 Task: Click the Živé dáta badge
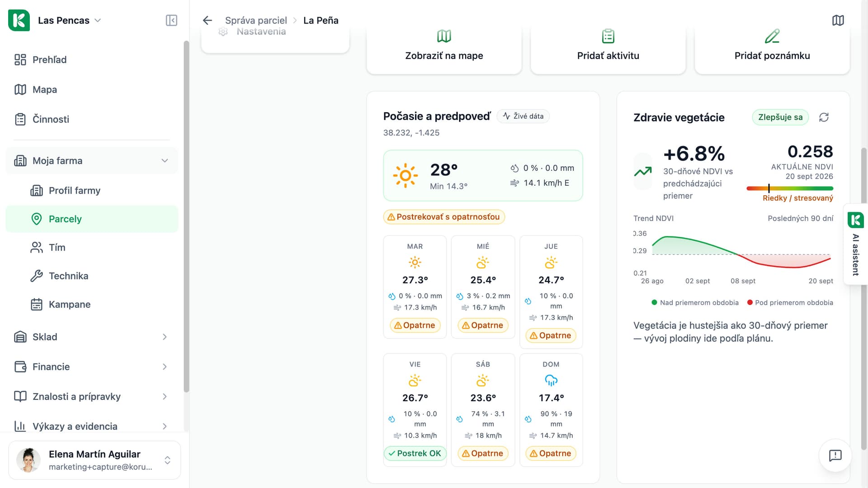coord(523,116)
